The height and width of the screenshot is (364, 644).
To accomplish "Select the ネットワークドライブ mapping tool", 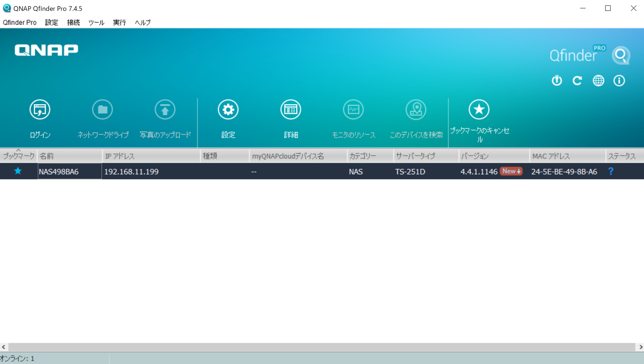I will click(x=102, y=109).
